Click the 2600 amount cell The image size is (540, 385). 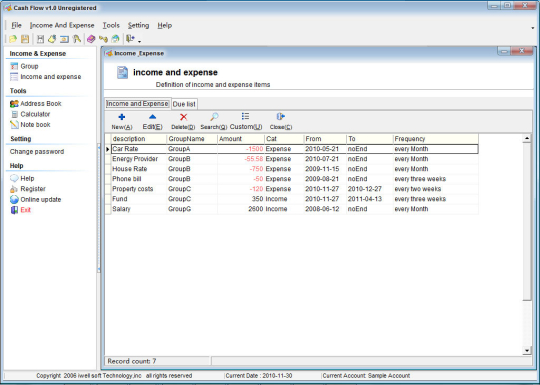click(241, 209)
